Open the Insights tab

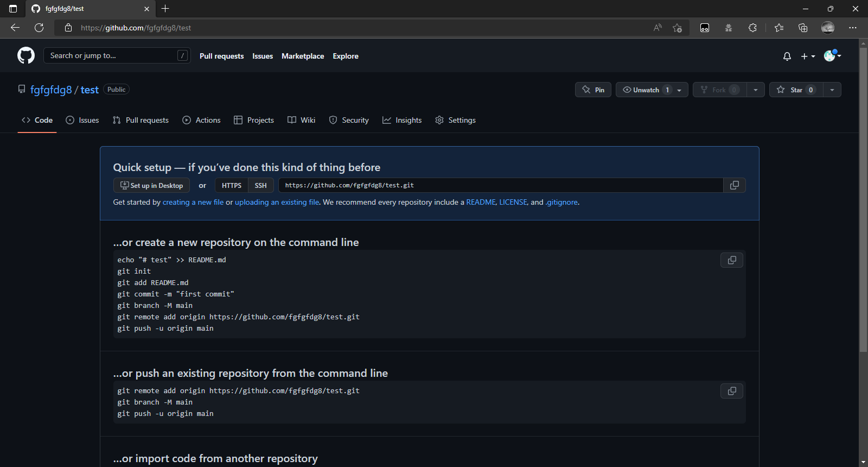tap(402, 120)
